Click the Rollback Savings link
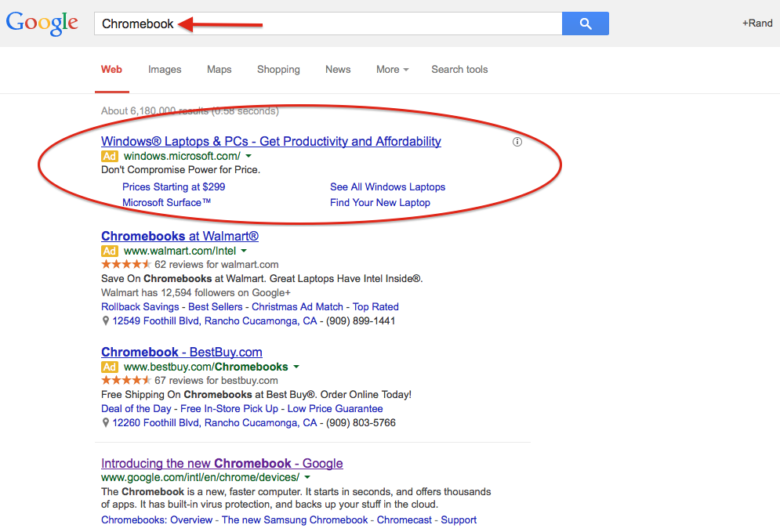Image resolution: width=780 pixels, height=532 pixels. pyautogui.click(x=140, y=307)
